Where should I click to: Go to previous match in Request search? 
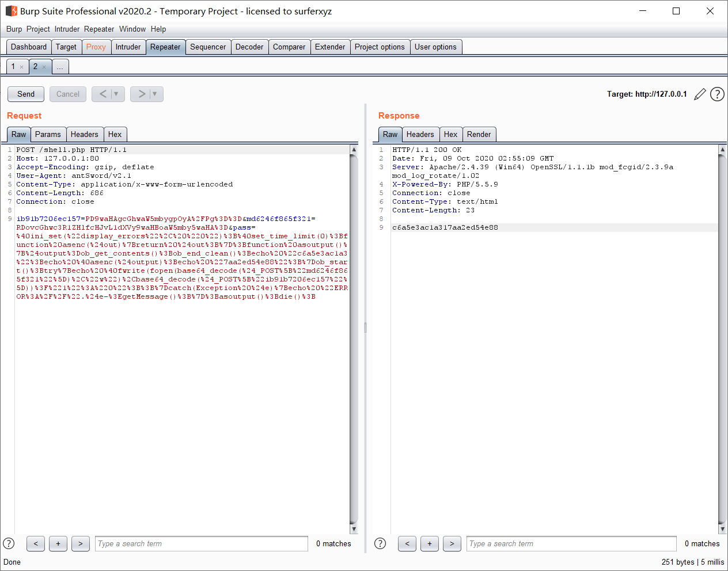[x=36, y=543]
